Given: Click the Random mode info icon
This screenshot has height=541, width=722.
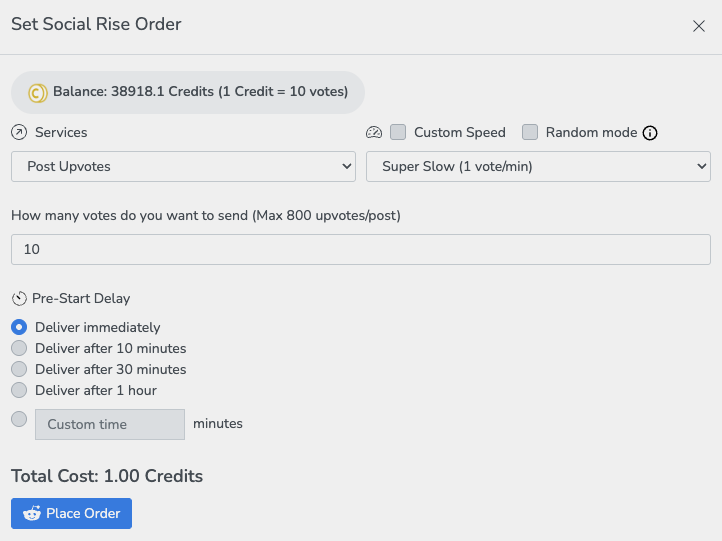Looking at the screenshot, I should (x=650, y=133).
